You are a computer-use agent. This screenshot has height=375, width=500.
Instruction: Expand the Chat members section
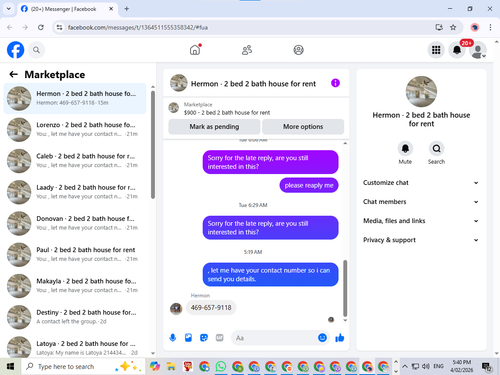pos(421,202)
